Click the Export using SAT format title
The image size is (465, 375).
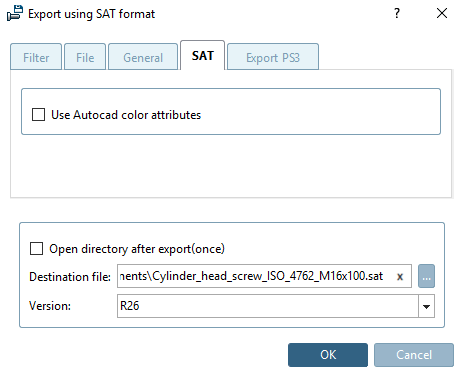(x=91, y=14)
